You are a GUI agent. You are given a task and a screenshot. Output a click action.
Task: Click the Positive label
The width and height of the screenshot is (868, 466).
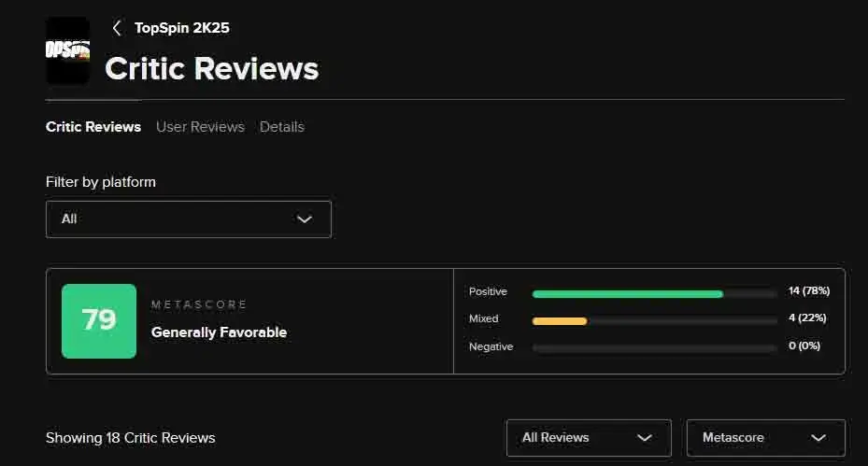(x=488, y=291)
